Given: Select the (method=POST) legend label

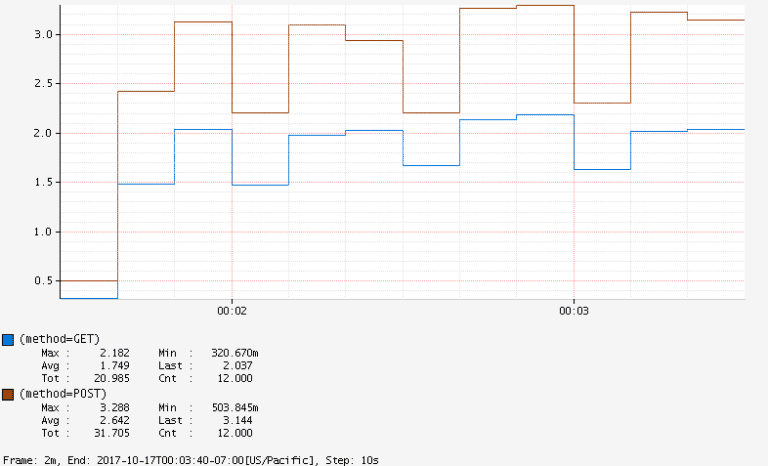Looking at the screenshot, I should [x=63, y=395].
